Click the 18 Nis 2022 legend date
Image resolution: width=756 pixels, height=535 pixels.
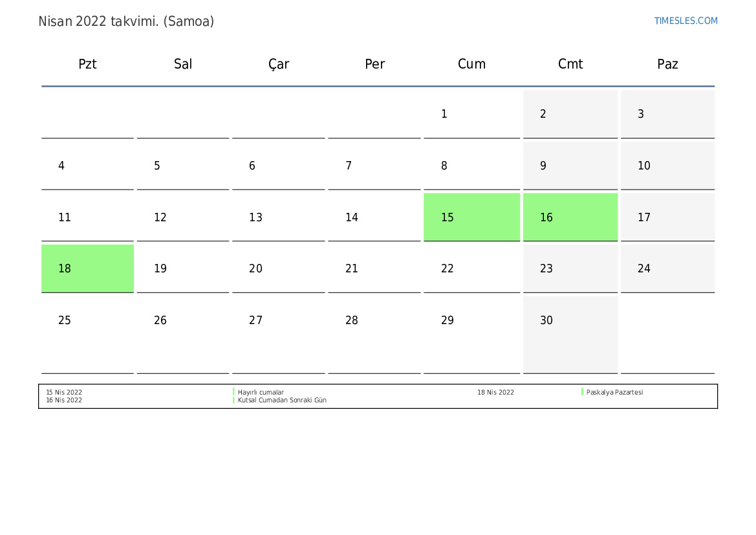tap(495, 392)
